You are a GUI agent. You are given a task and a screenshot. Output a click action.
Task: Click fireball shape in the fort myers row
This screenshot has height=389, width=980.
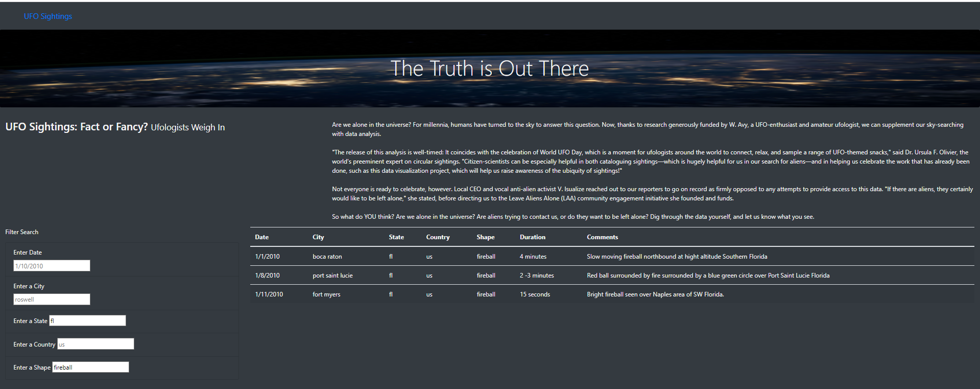point(486,294)
